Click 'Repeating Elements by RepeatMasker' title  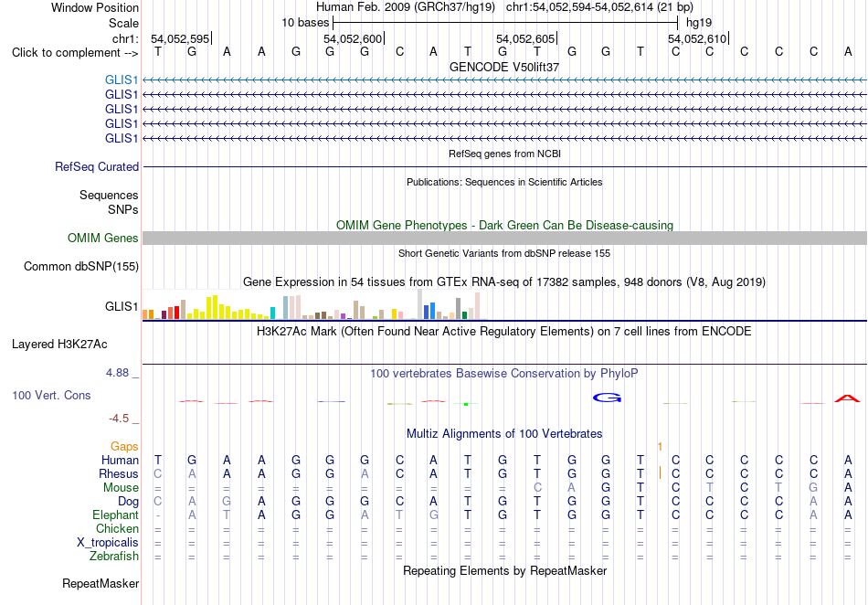504,570
